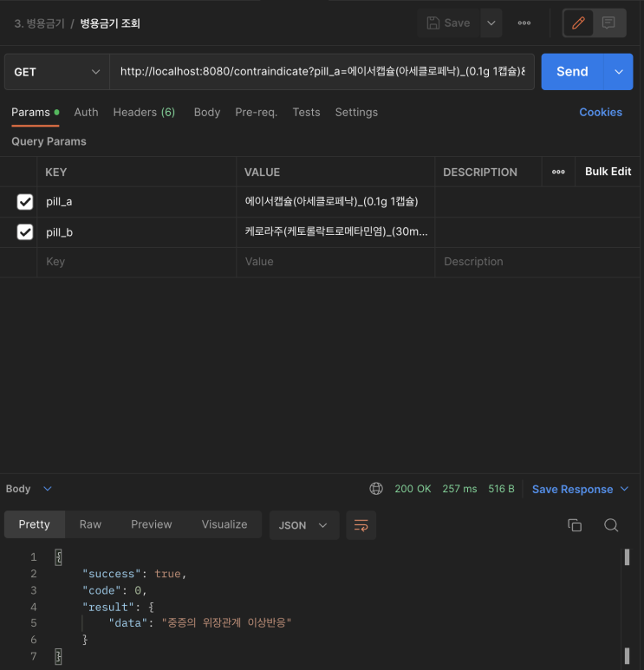Open the request more actions menu
This screenshot has width=644, height=670.
point(524,23)
